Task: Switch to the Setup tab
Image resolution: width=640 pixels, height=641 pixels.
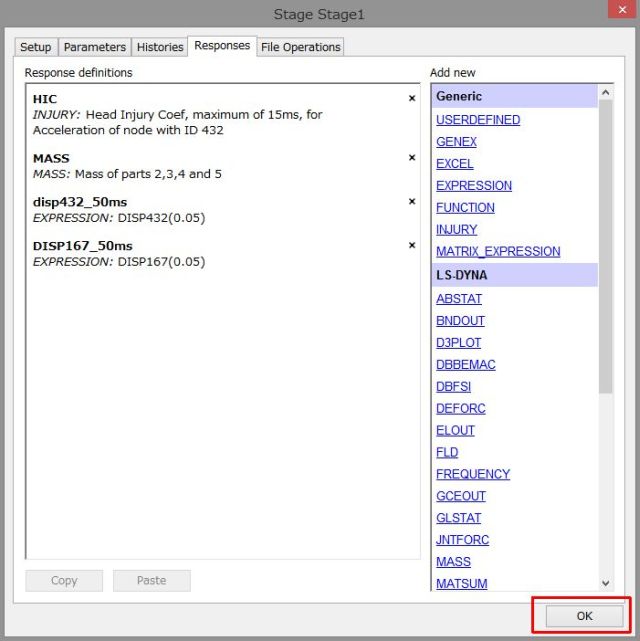Action: coord(36,47)
